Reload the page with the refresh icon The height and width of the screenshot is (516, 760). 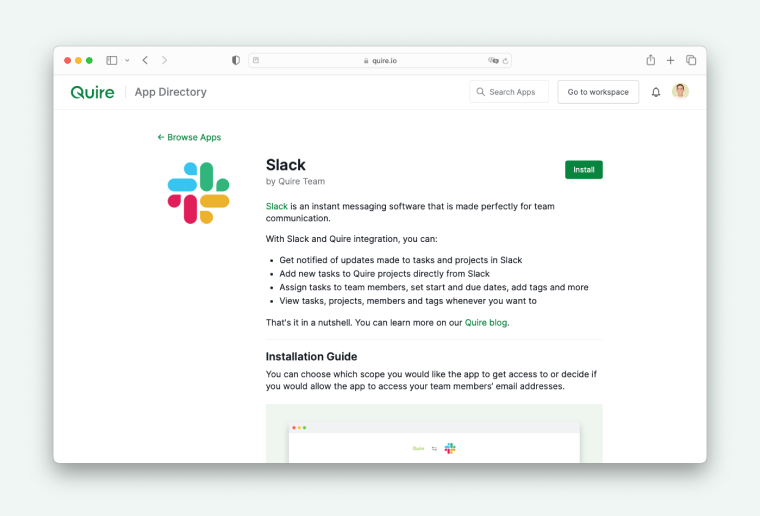click(x=506, y=61)
